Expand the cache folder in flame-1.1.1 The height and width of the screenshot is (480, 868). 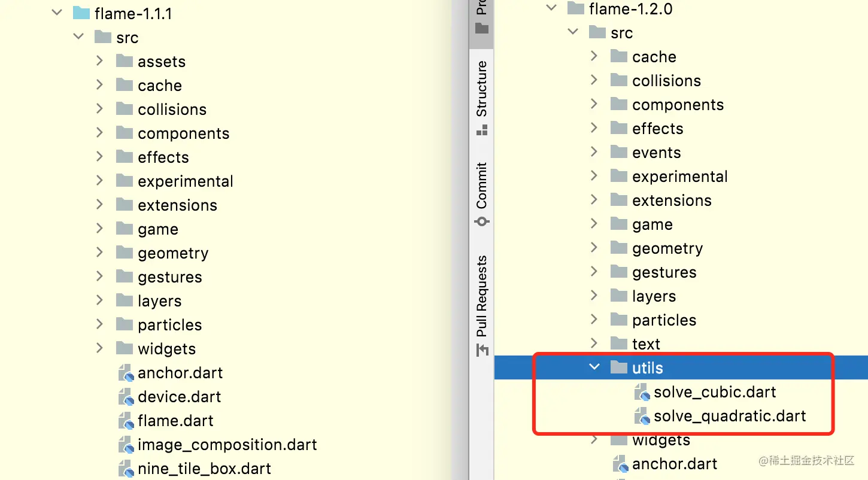[x=99, y=84]
